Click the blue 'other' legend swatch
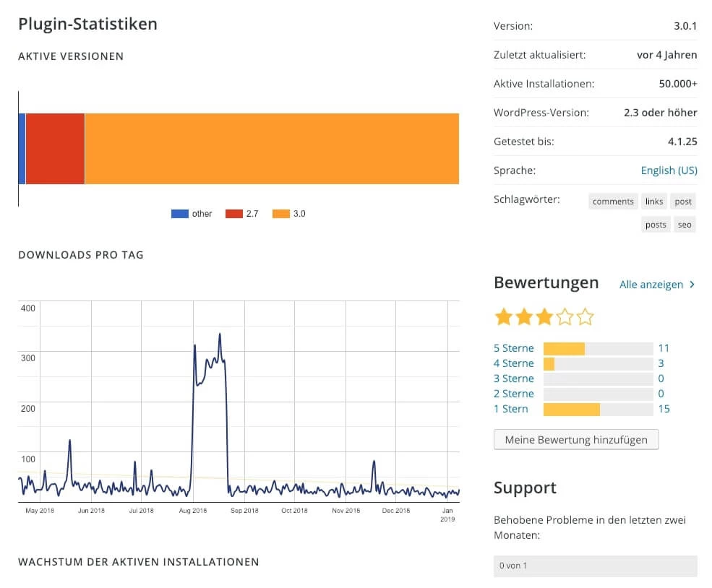Image resolution: width=712 pixels, height=588 pixels. click(x=179, y=214)
